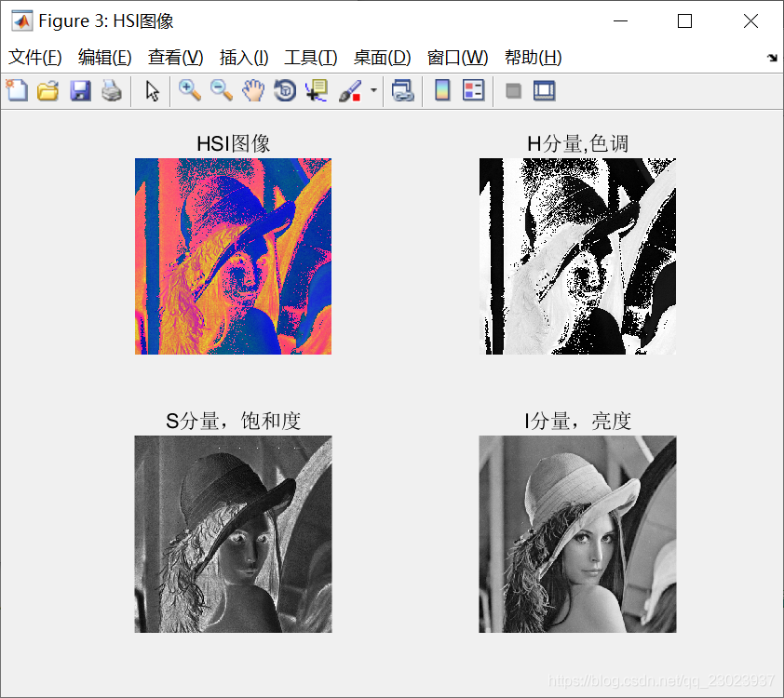Click the HSI图像 subplot title
This screenshot has height=698, width=784.
click(233, 144)
